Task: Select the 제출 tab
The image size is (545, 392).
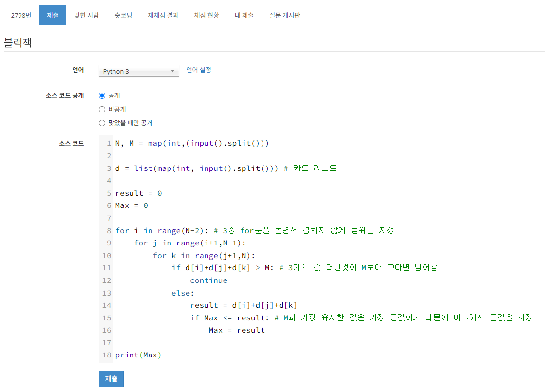Action: point(53,15)
